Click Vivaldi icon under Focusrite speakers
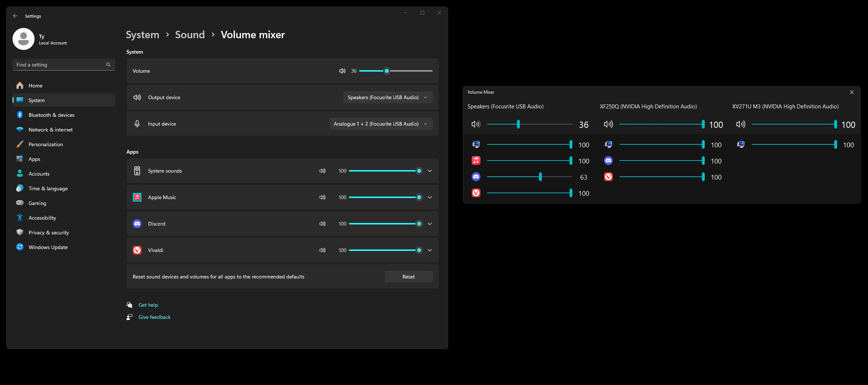This screenshot has height=385, width=868. [x=476, y=193]
